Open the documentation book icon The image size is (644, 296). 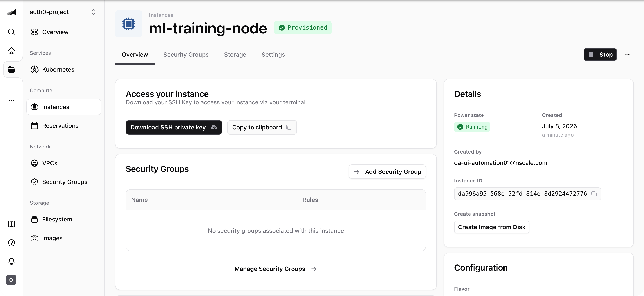coord(11,224)
